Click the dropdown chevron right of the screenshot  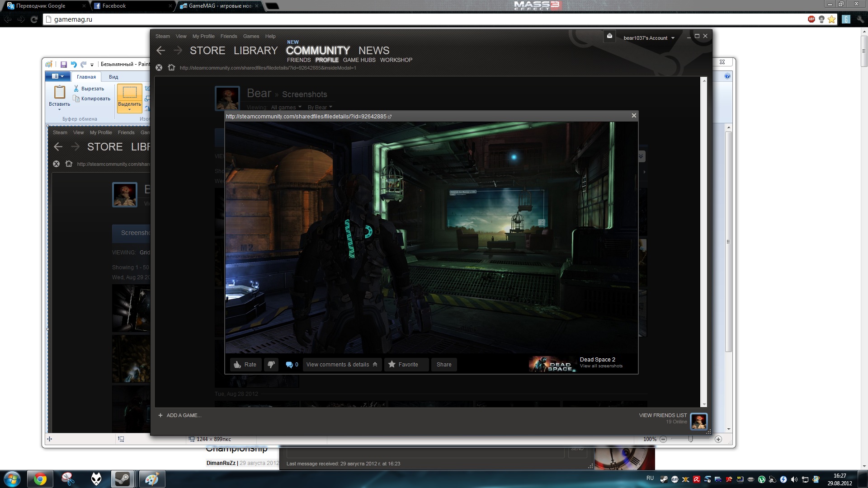(x=641, y=156)
